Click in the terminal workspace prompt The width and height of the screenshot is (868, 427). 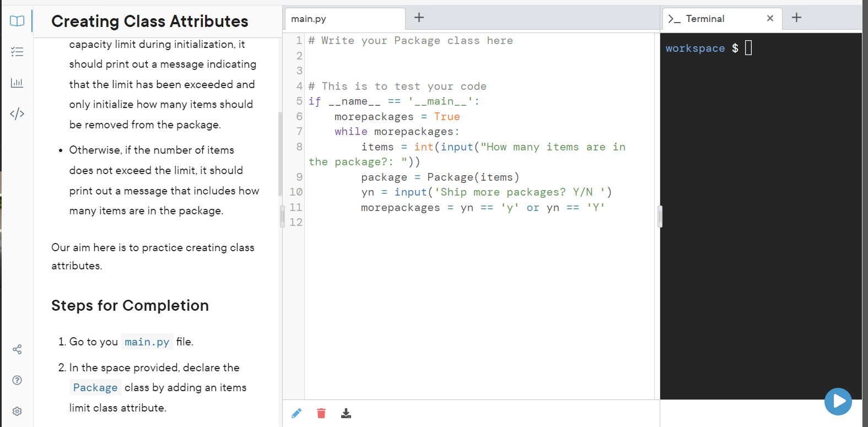pyautogui.click(x=709, y=48)
